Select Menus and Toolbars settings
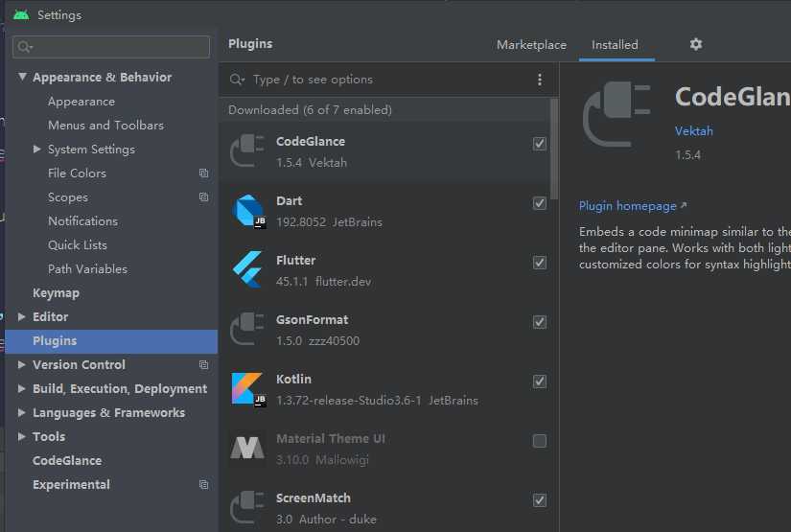 105,125
